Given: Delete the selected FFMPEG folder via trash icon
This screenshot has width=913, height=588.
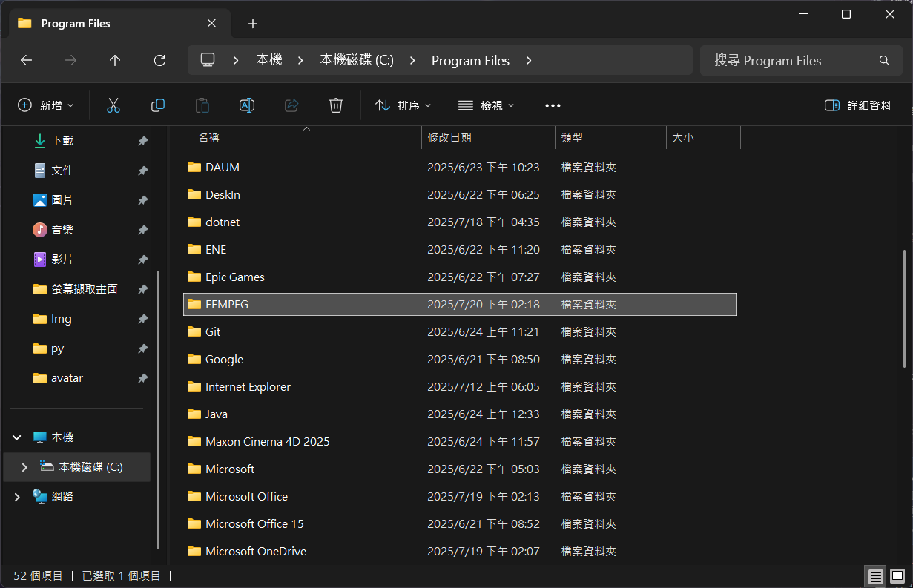Looking at the screenshot, I should click(336, 105).
